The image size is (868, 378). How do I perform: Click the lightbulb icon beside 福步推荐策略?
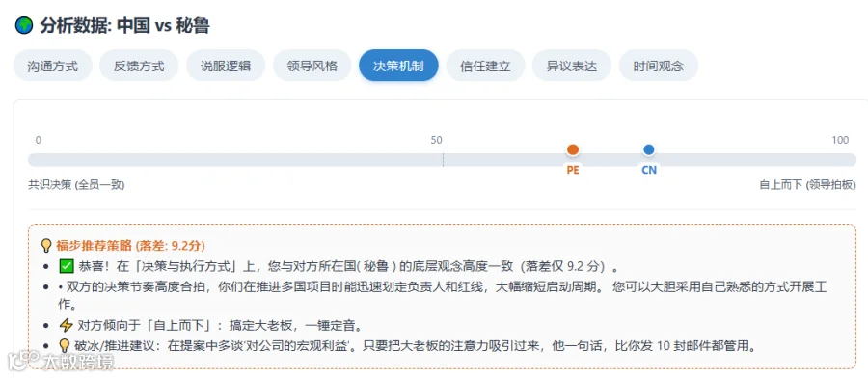pyautogui.click(x=47, y=245)
